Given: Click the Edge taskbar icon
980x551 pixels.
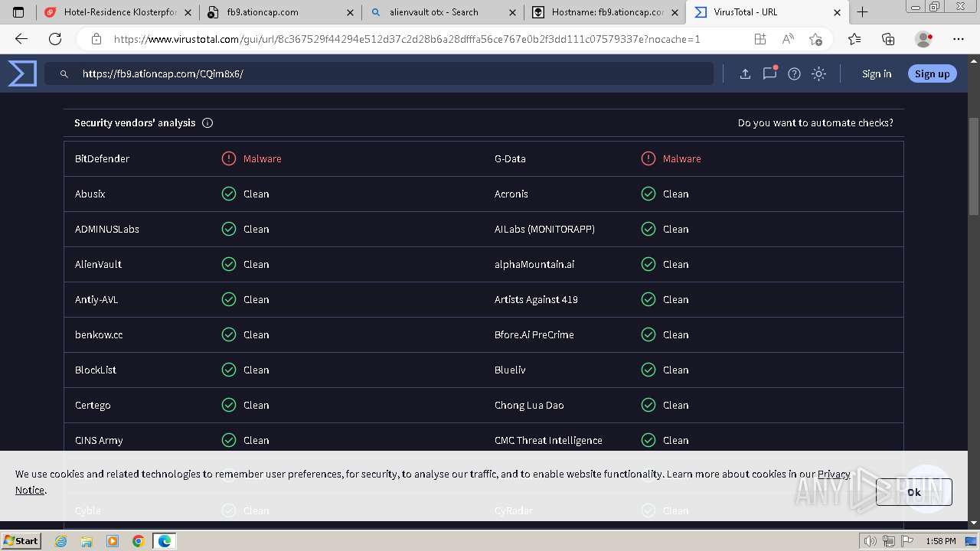Looking at the screenshot, I should [x=164, y=541].
